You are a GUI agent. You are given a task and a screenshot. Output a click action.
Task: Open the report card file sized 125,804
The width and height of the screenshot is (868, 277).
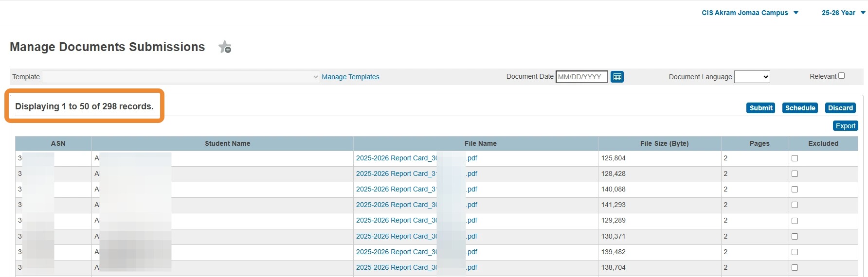click(x=416, y=158)
